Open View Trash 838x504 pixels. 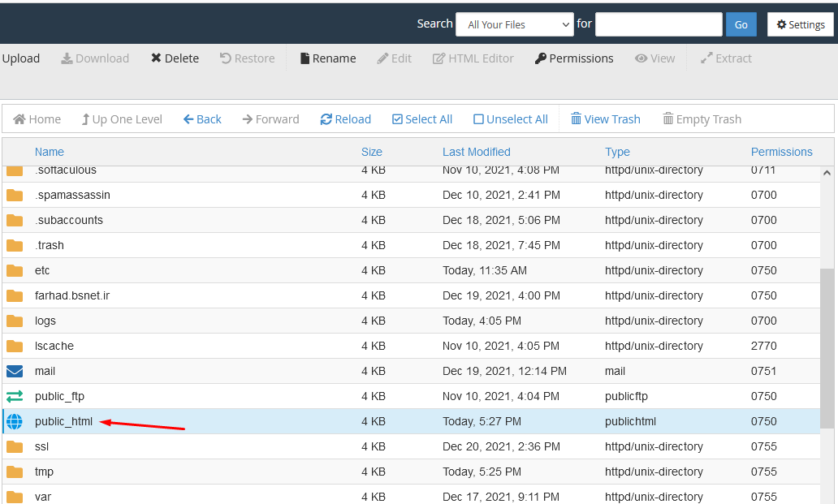point(606,119)
